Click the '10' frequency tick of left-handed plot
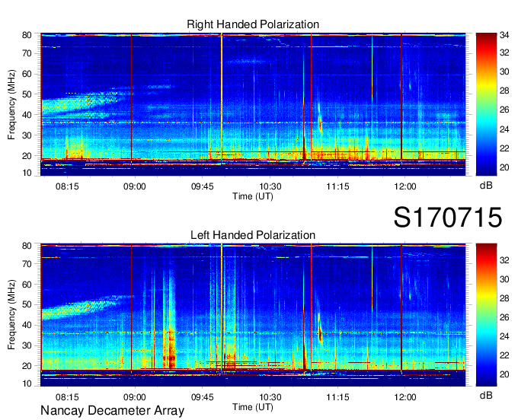Screen dimensions: 518x420 [x=27, y=383]
